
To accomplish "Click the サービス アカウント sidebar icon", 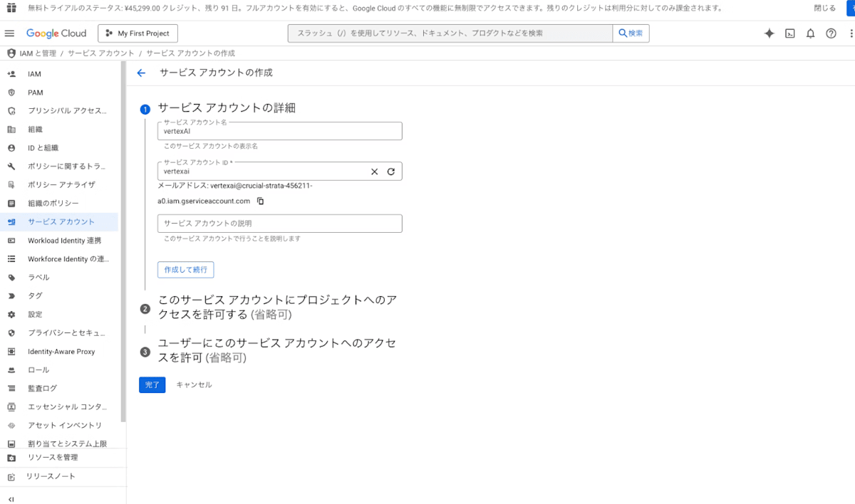I will click(x=11, y=222).
